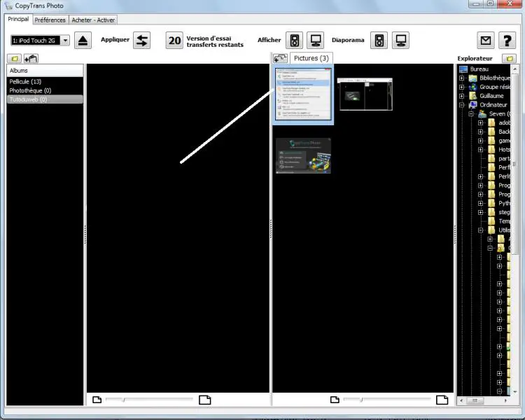Expand the steg folder node
This screenshot has width=525, height=420.
tap(480, 212)
